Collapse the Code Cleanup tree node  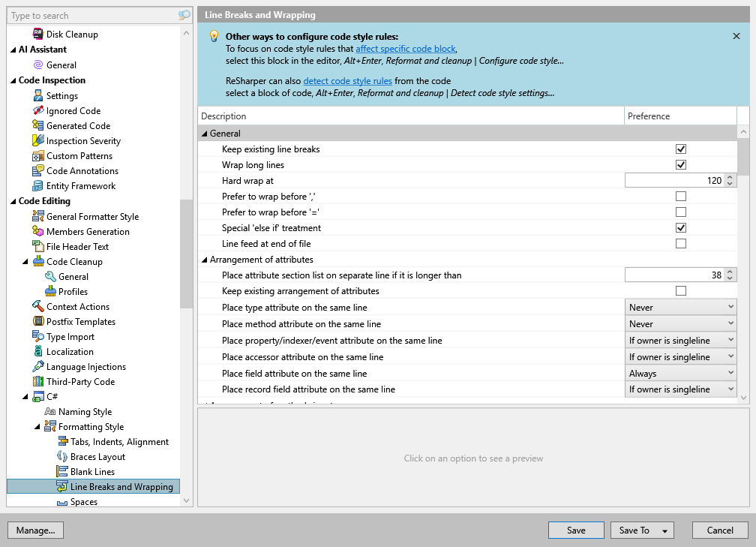[x=25, y=262]
